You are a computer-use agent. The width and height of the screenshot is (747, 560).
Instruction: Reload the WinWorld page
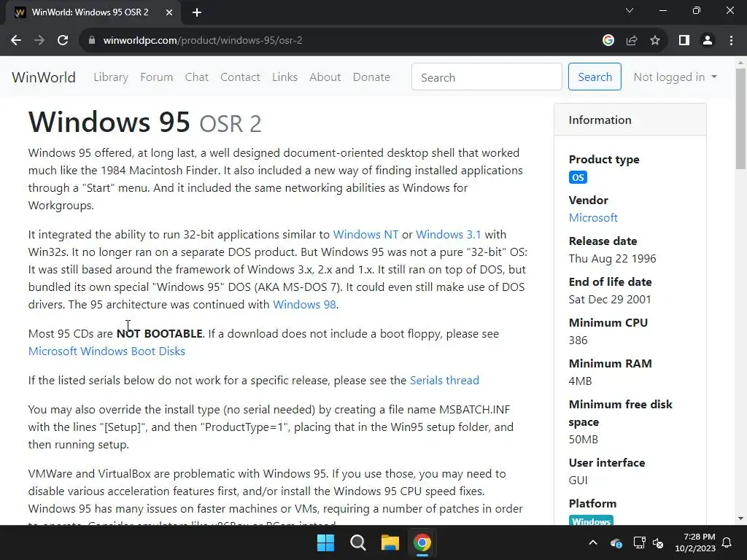coord(63,41)
